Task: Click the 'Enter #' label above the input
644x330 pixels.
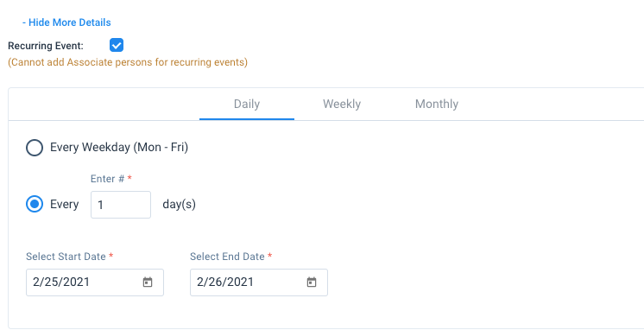Action: [x=108, y=179]
